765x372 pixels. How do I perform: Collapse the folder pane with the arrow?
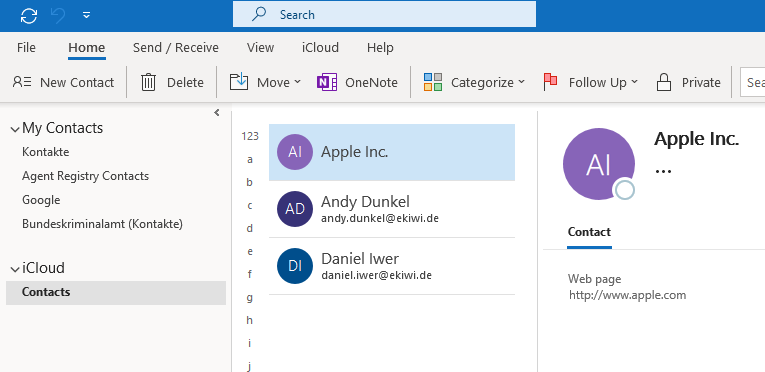(217, 113)
